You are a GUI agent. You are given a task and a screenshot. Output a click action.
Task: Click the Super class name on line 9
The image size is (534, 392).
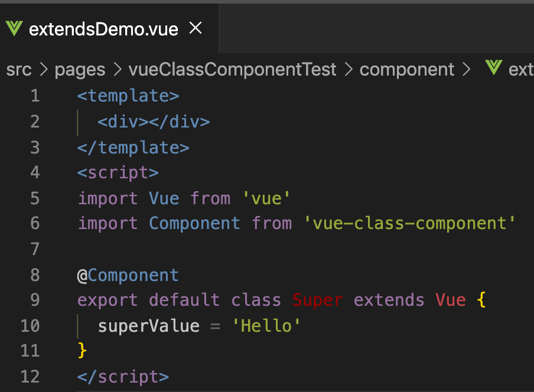coord(318,300)
